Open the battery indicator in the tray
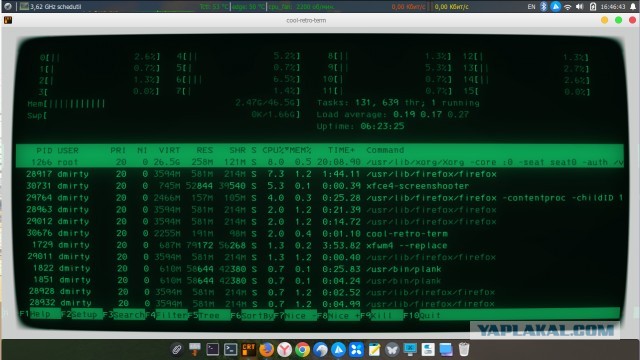This screenshot has width=640, height=360. coord(593,7)
